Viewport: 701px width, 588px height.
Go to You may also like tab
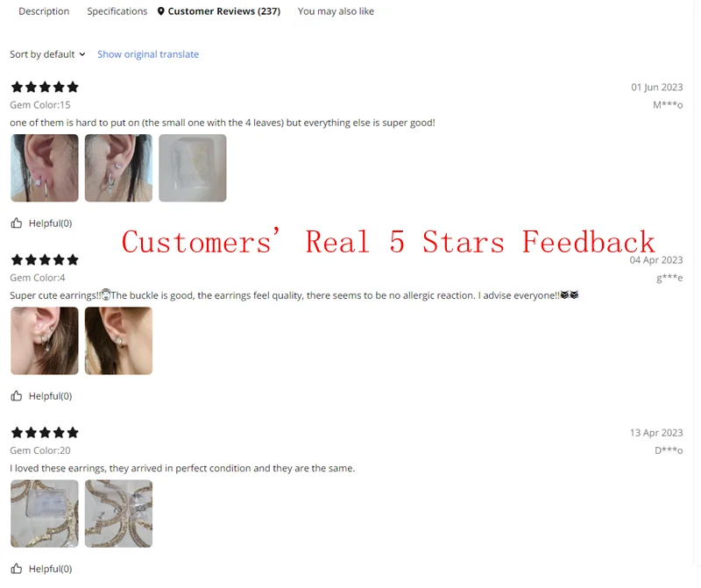[336, 11]
